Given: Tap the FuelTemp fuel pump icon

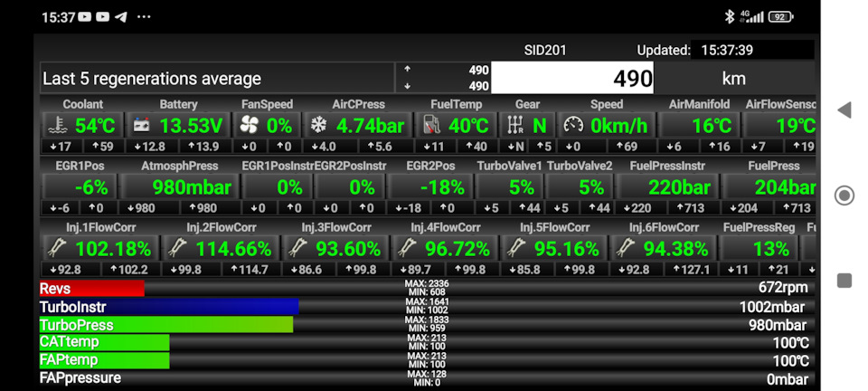Looking at the screenshot, I should (x=434, y=126).
